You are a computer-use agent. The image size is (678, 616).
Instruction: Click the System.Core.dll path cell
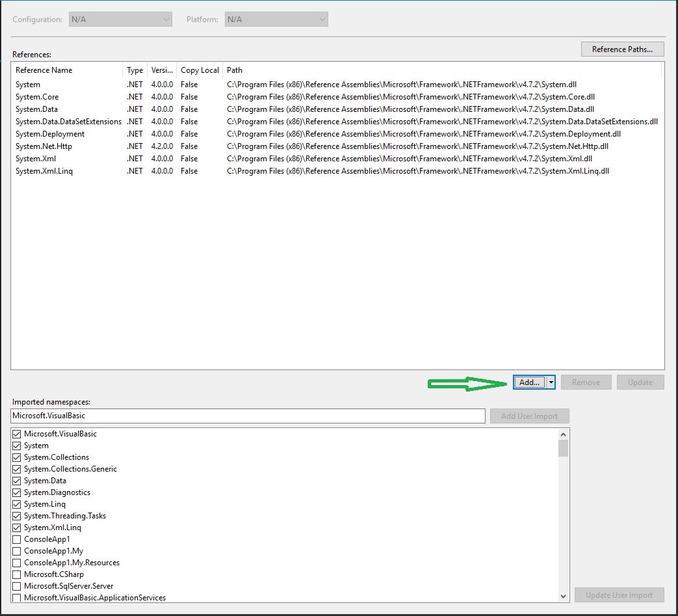tap(411, 97)
